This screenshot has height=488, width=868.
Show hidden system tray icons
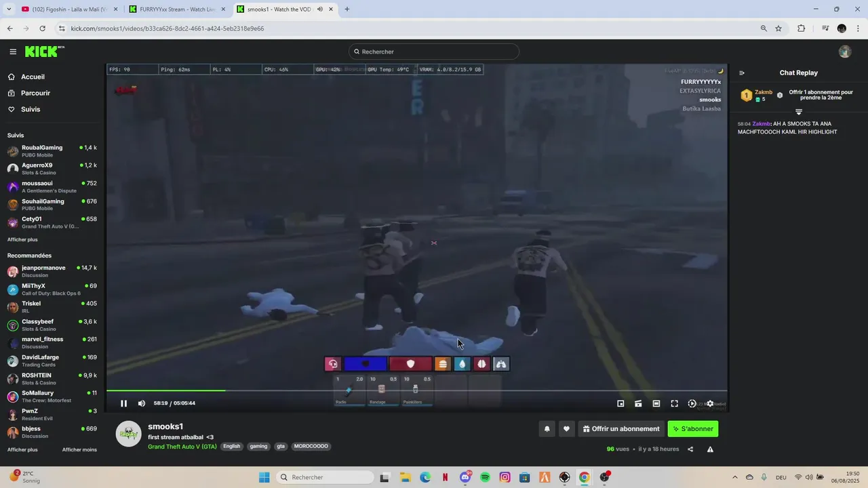(735, 477)
